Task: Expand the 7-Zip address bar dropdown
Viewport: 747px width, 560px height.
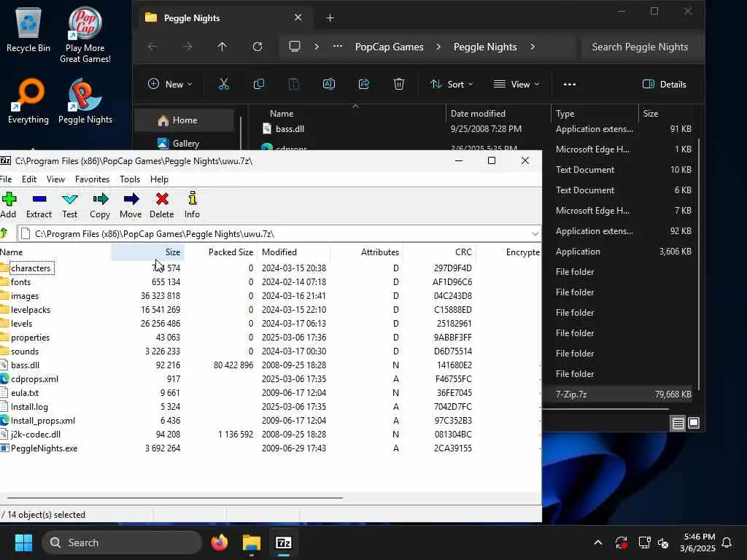Action: pos(535,234)
